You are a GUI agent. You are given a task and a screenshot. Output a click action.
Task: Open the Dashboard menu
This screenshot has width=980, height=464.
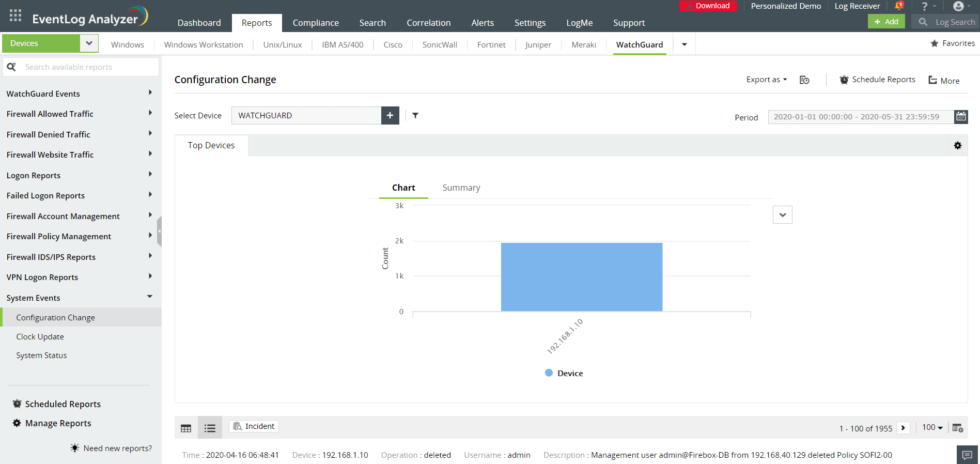click(199, 23)
